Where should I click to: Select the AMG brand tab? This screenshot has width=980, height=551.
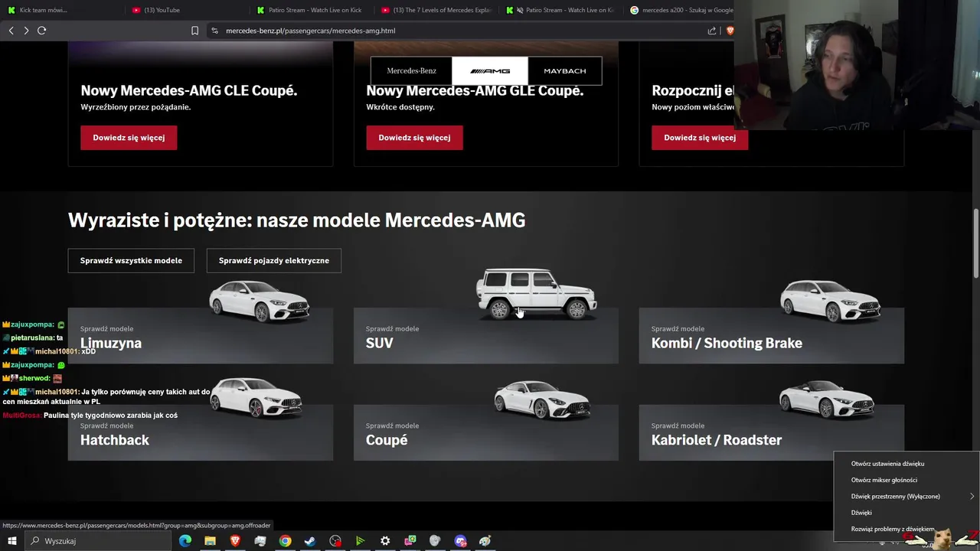click(x=490, y=71)
